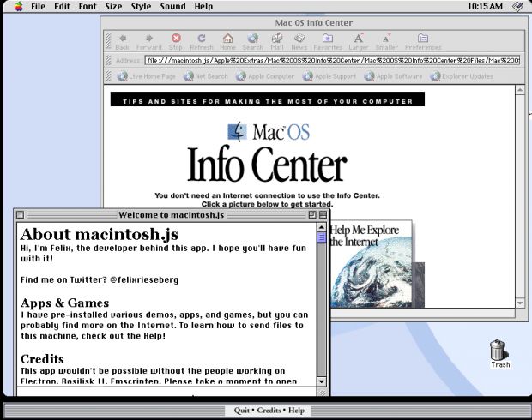Click the Back arrow in browser toolbar

(123, 42)
